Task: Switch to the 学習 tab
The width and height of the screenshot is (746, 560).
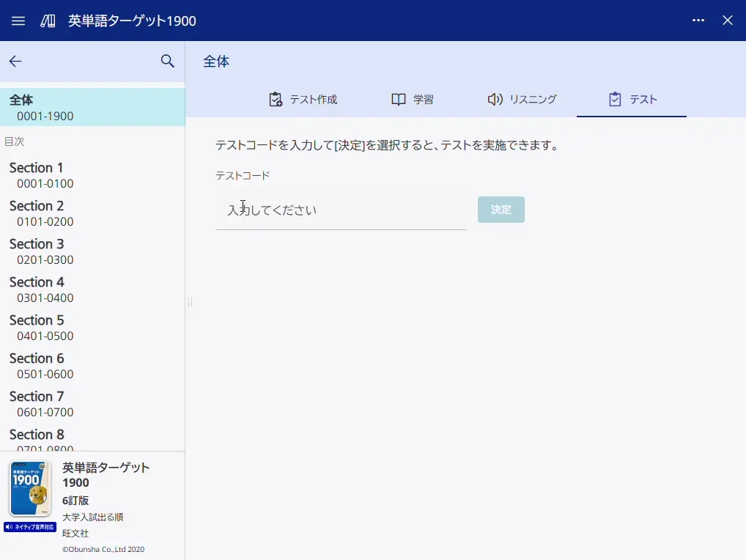Action: [413, 99]
